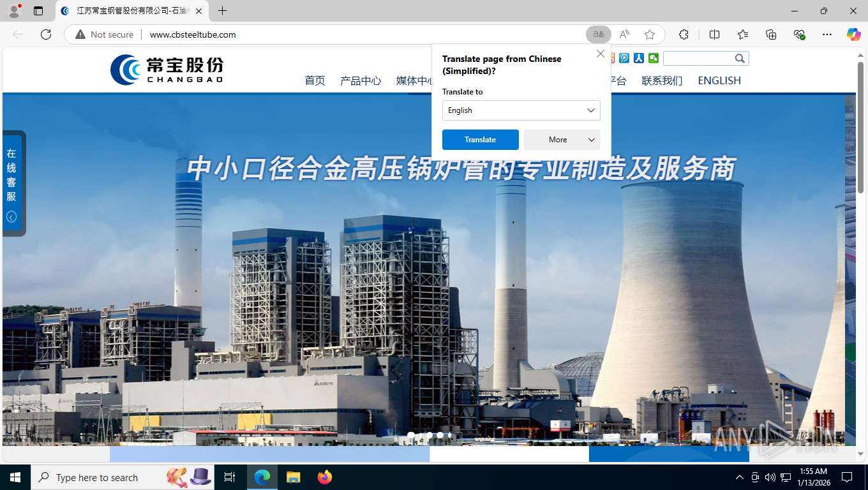
Task: View the Not secure site information
Action: pyautogui.click(x=105, y=34)
